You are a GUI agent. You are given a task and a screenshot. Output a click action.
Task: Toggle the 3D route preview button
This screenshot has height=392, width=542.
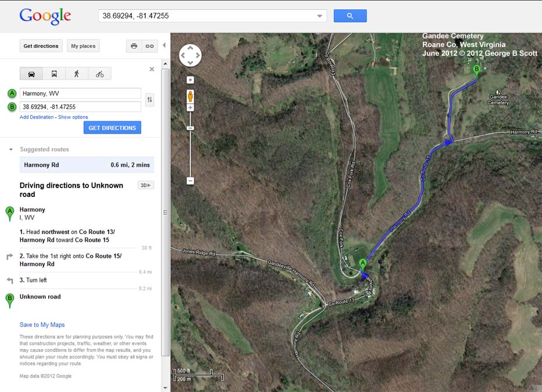(x=146, y=185)
